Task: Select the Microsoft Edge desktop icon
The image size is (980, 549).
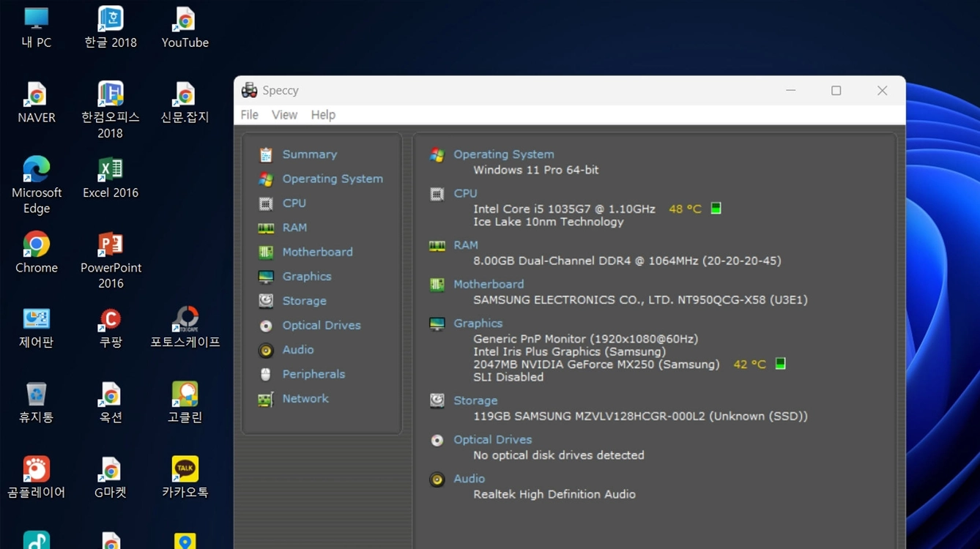Action: click(x=37, y=185)
